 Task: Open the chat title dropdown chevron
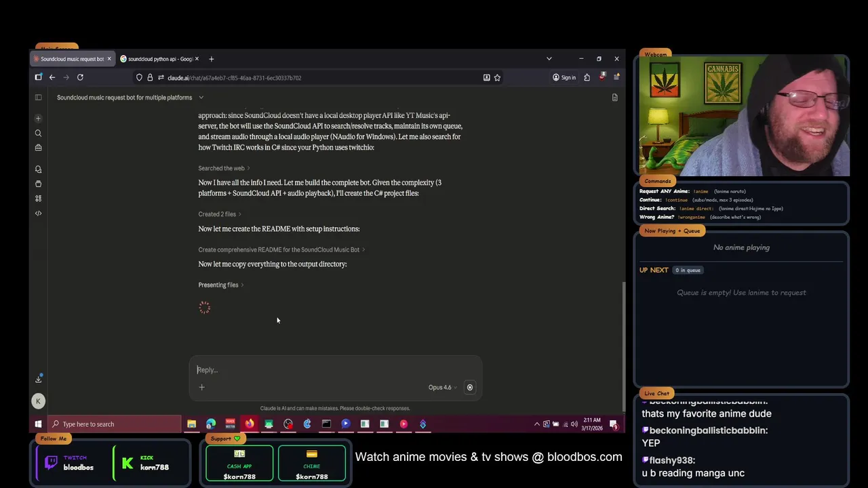click(x=201, y=98)
